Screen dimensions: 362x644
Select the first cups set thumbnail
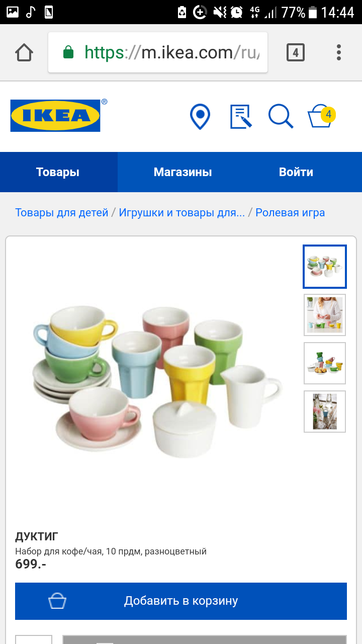point(325,267)
